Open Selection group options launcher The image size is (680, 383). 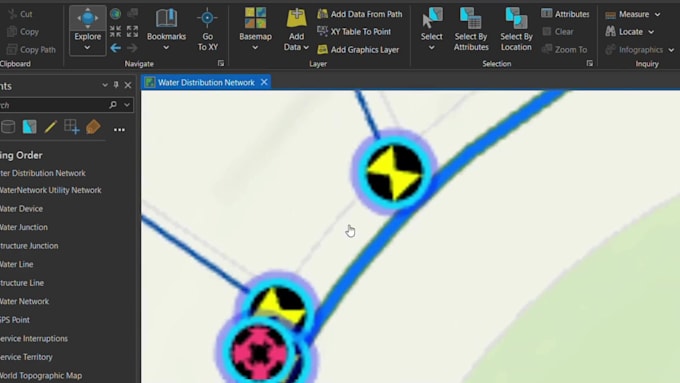point(589,63)
